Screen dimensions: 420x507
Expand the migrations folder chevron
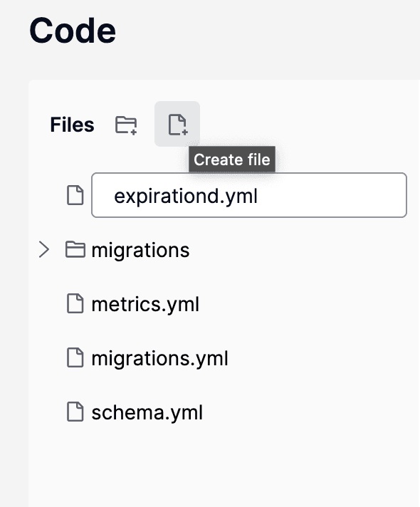point(44,249)
